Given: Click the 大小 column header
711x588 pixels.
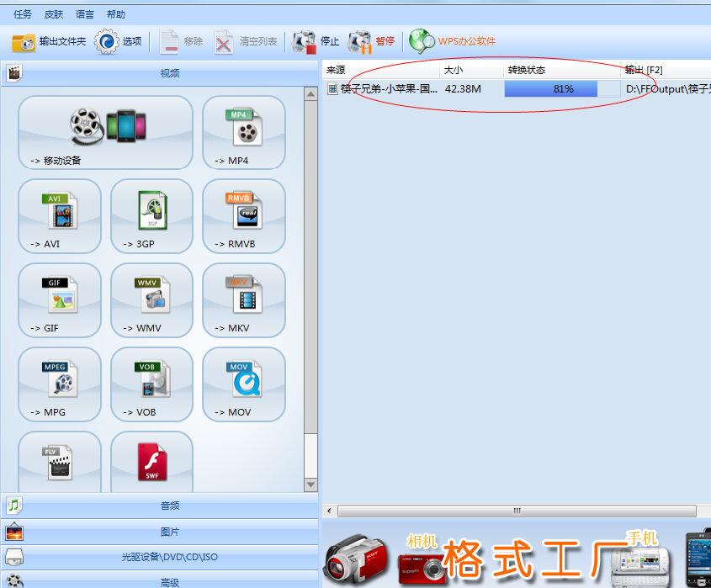Looking at the screenshot, I should click(454, 70).
